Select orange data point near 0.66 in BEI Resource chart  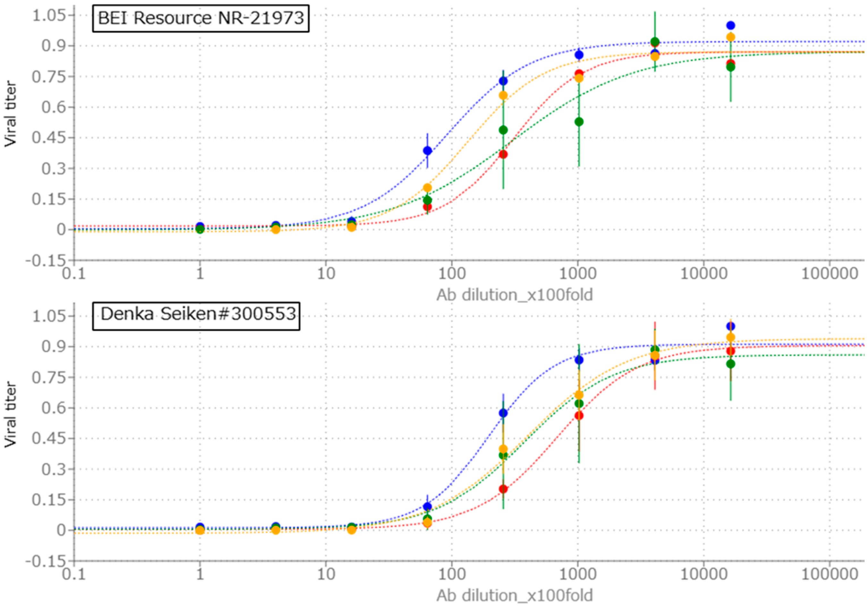tap(503, 95)
